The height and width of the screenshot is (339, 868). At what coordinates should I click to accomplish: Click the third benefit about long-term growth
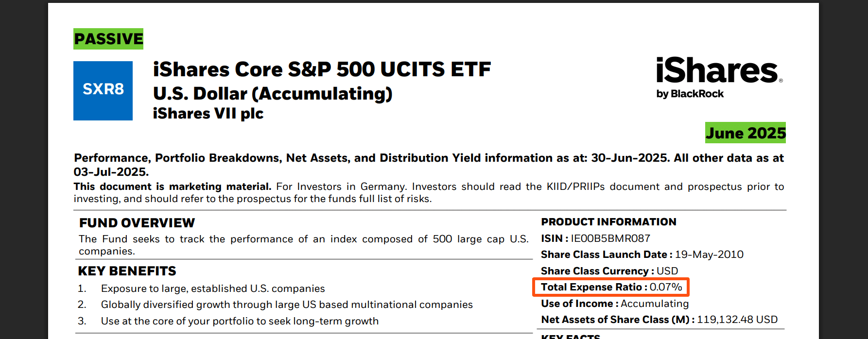240,321
